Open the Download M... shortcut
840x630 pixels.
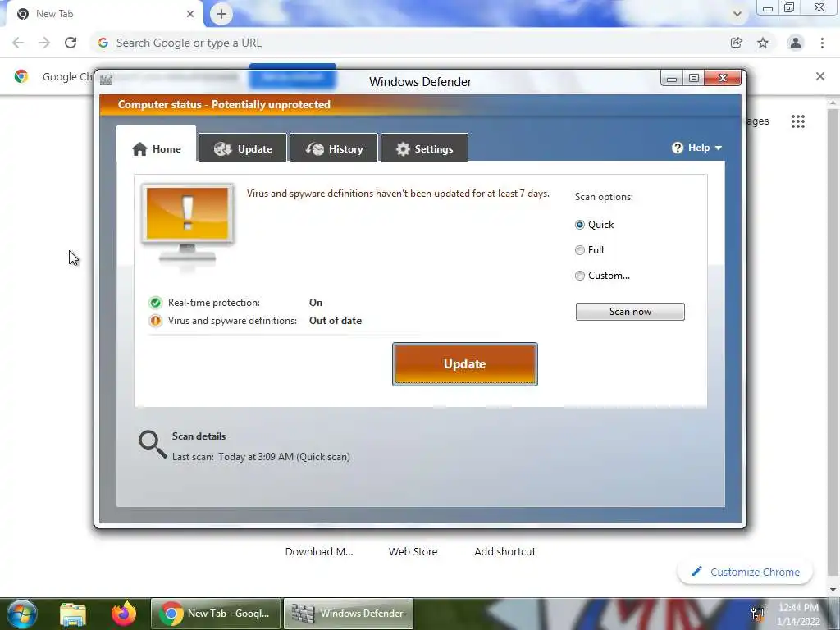pyautogui.click(x=319, y=551)
